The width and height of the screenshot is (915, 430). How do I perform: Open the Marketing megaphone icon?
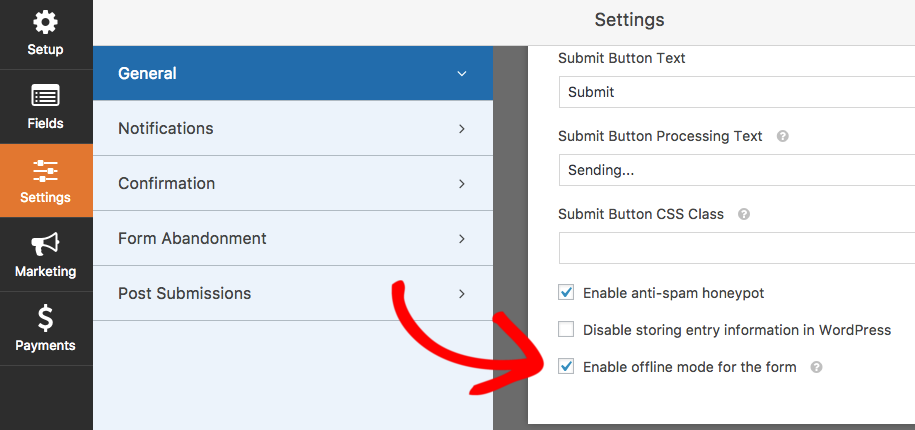[x=46, y=244]
